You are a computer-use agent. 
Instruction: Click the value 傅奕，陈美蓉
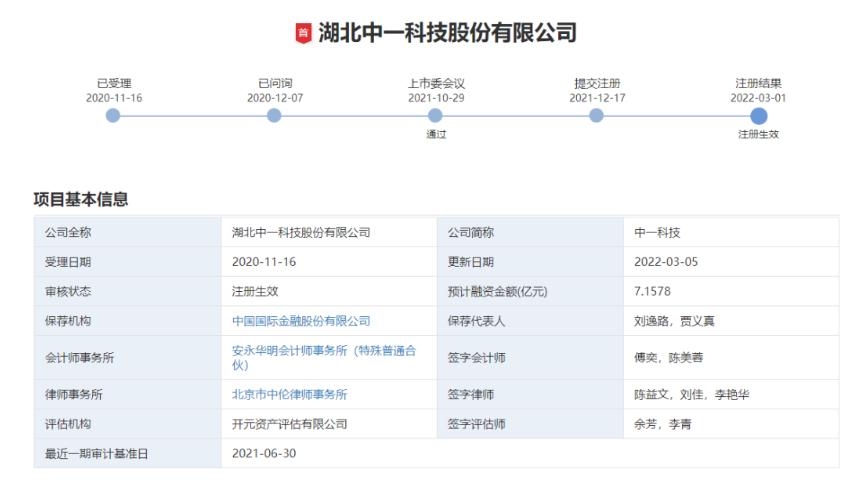(x=668, y=357)
